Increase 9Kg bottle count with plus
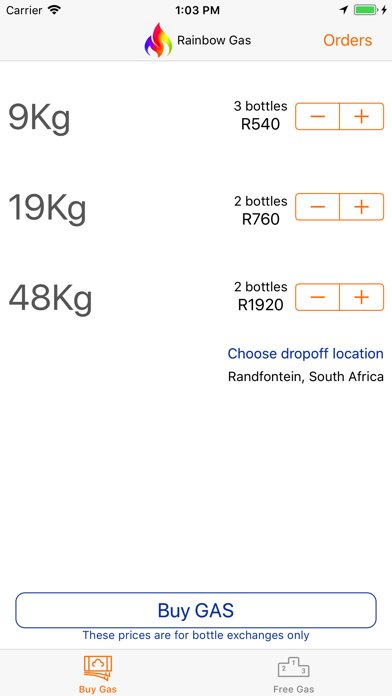 click(362, 116)
